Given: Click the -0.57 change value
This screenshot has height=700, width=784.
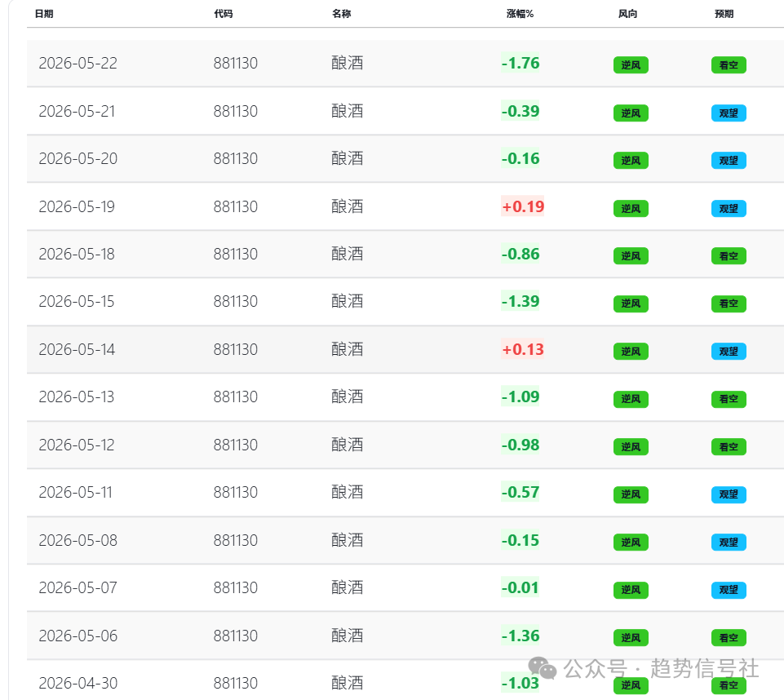Looking at the screenshot, I should 520,493.
